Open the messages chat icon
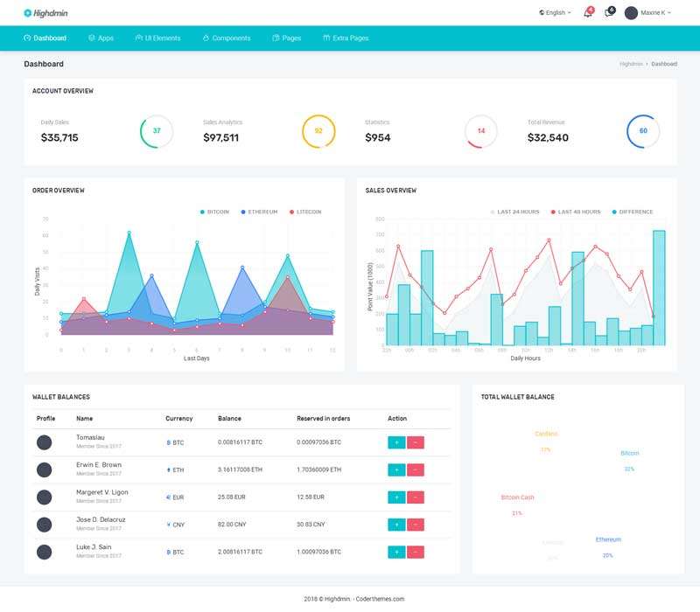The width and height of the screenshot is (700, 612). [608, 13]
